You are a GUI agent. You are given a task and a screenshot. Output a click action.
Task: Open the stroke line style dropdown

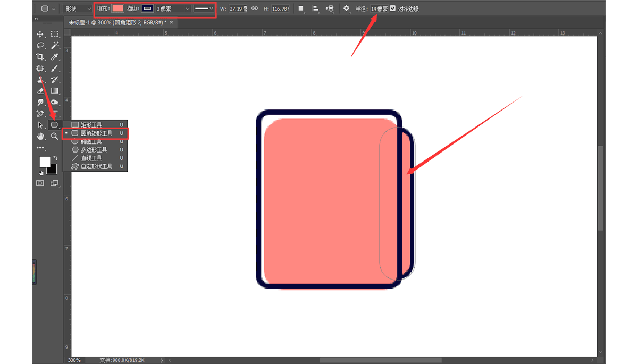click(x=204, y=9)
